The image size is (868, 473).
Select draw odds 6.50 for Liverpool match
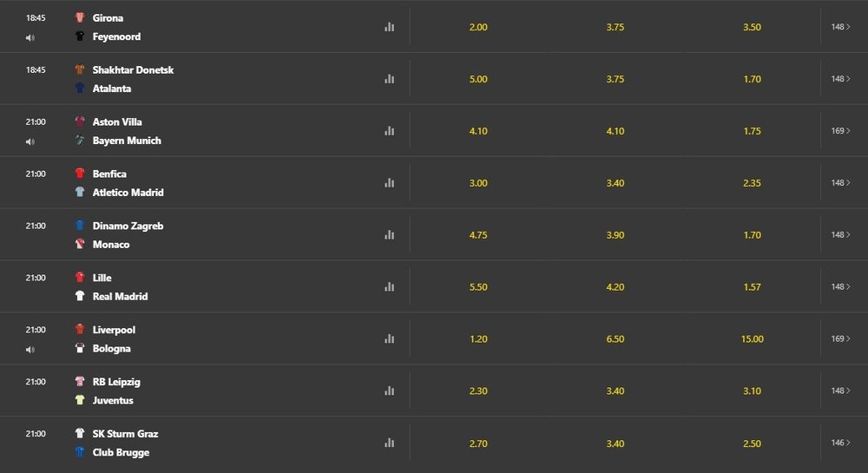tap(615, 338)
